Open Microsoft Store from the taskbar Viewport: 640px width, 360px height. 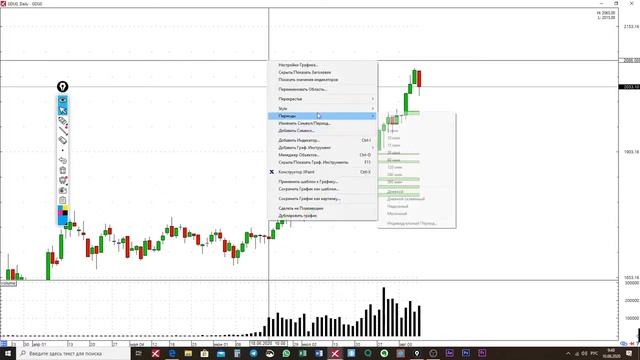click(x=204, y=353)
